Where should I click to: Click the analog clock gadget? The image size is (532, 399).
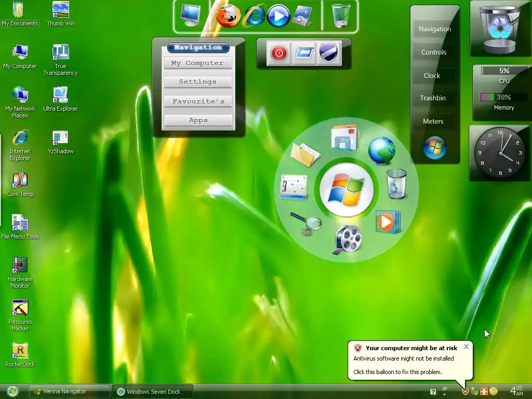pos(499,153)
